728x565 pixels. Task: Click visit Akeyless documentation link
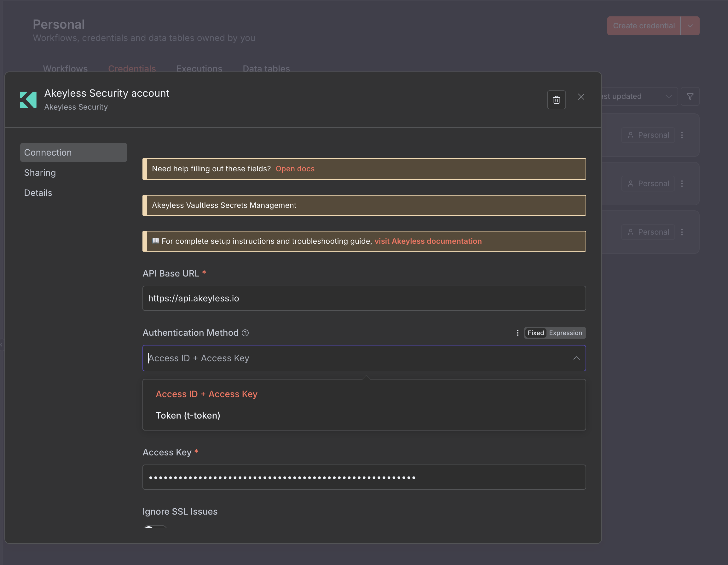pyautogui.click(x=428, y=241)
